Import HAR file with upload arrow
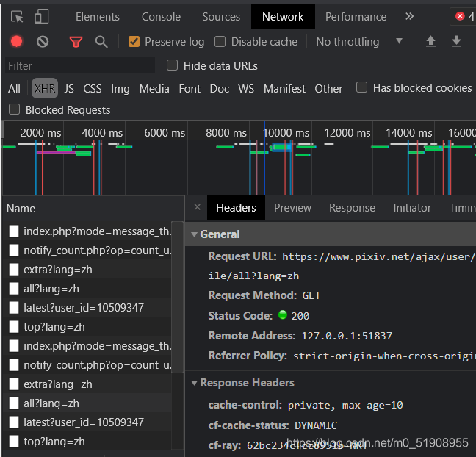476x457 pixels. click(x=430, y=41)
